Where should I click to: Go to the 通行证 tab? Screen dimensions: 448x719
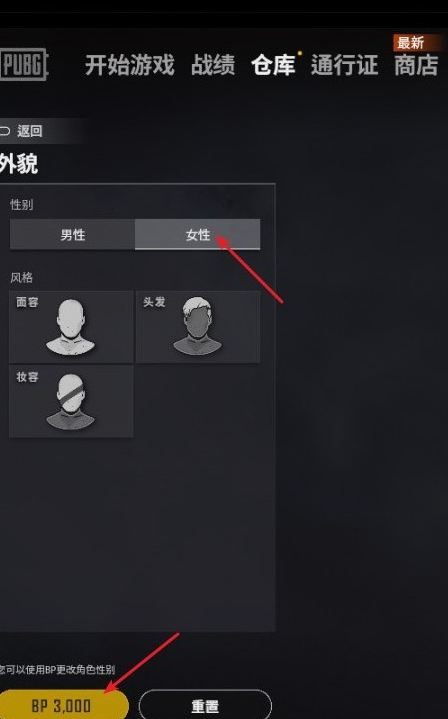click(344, 65)
